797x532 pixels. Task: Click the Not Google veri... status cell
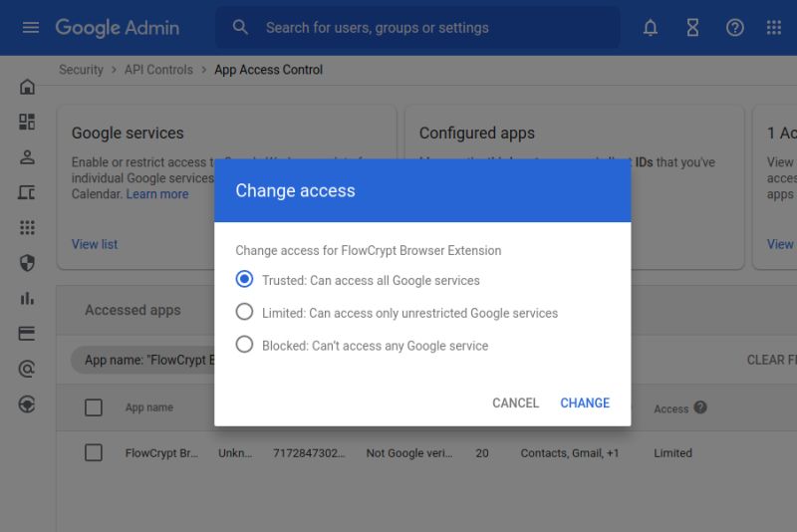409,453
